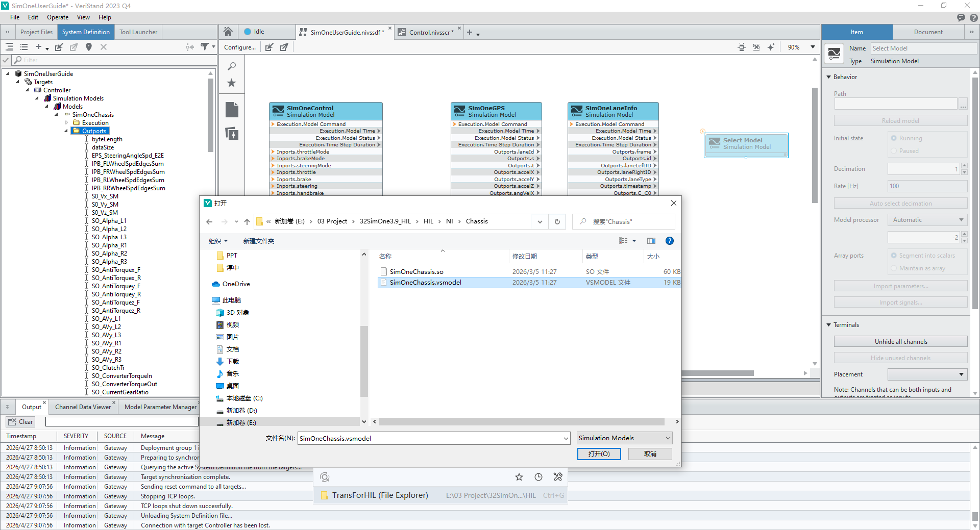Viewport: 980px width, 530px height.
Task: Click the star favorites icon in the quick-access popup
Action: point(519,477)
